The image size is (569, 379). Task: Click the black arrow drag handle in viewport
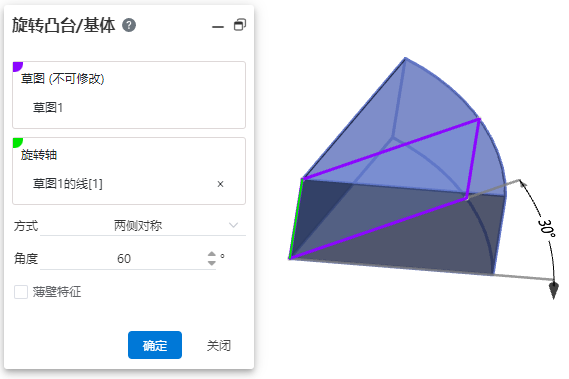click(x=553, y=291)
